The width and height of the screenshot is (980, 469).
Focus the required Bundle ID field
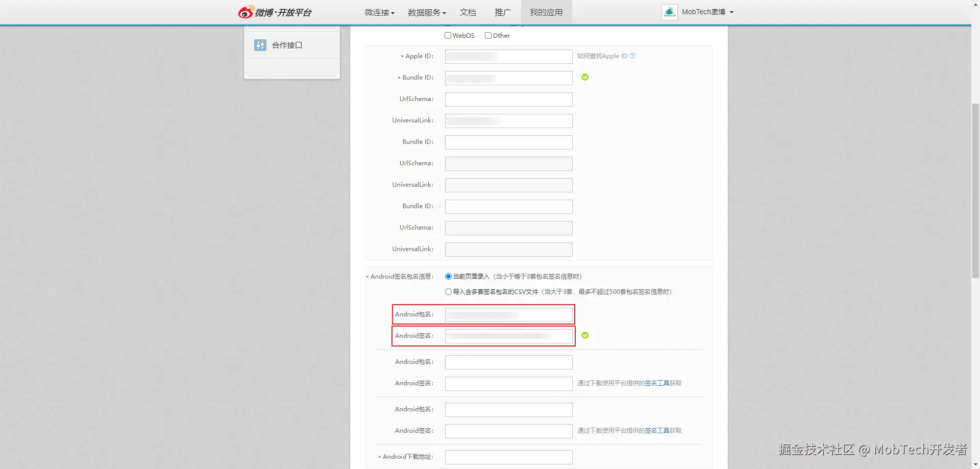click(x=509, y=78)
